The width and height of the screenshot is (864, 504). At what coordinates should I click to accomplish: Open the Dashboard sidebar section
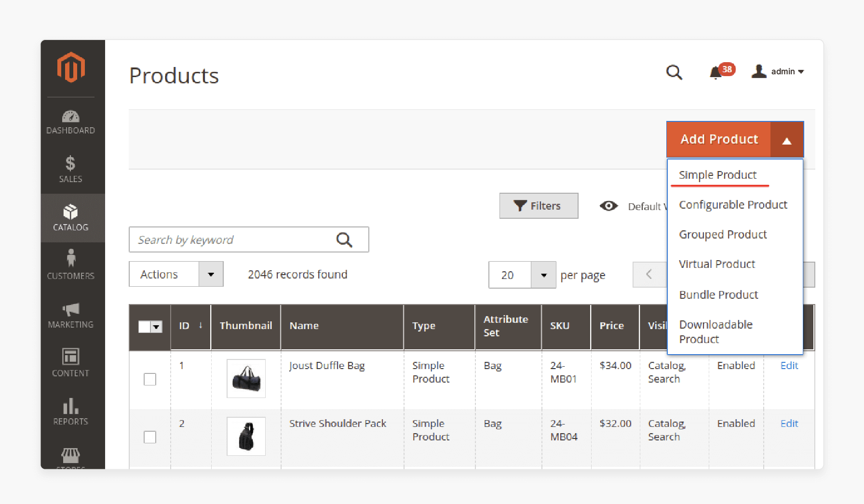(71, 122)
